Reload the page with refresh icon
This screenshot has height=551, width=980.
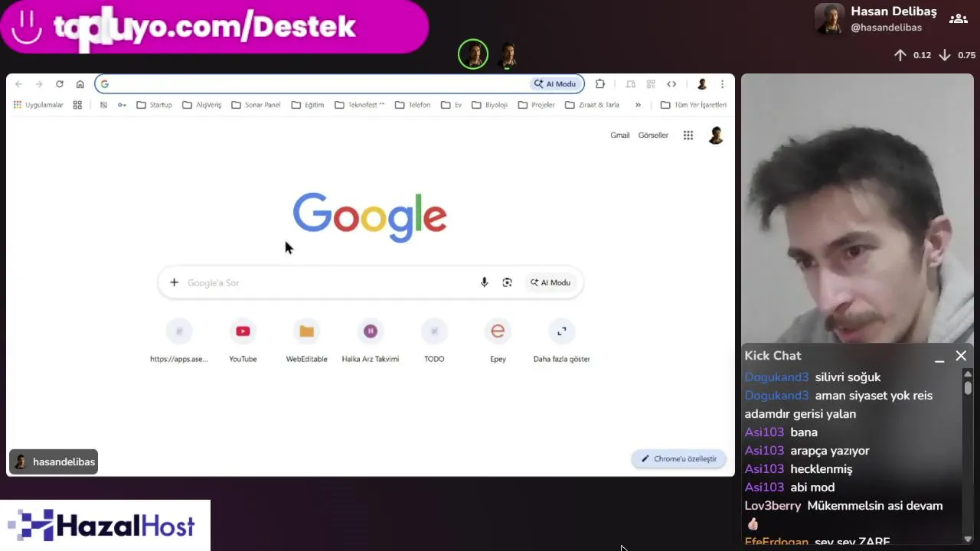[60, 84]
